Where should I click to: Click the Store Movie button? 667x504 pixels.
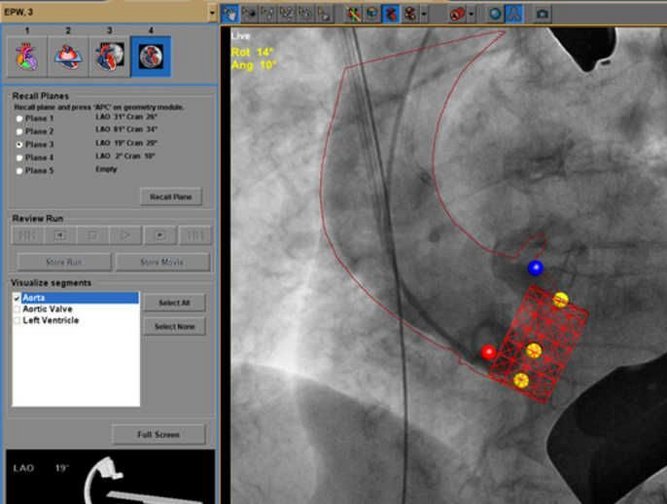(162, 262)
